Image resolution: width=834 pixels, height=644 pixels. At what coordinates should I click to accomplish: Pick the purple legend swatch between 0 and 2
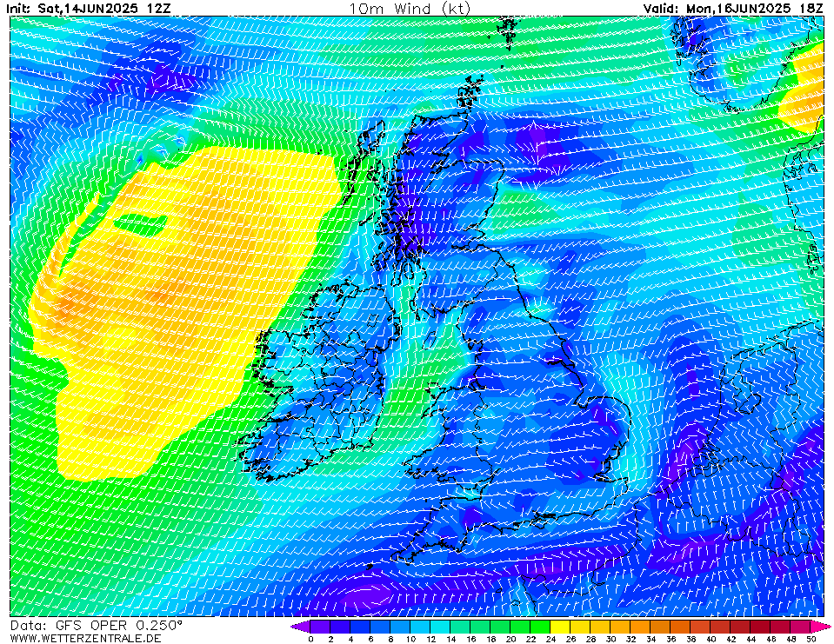click(320, 627)
